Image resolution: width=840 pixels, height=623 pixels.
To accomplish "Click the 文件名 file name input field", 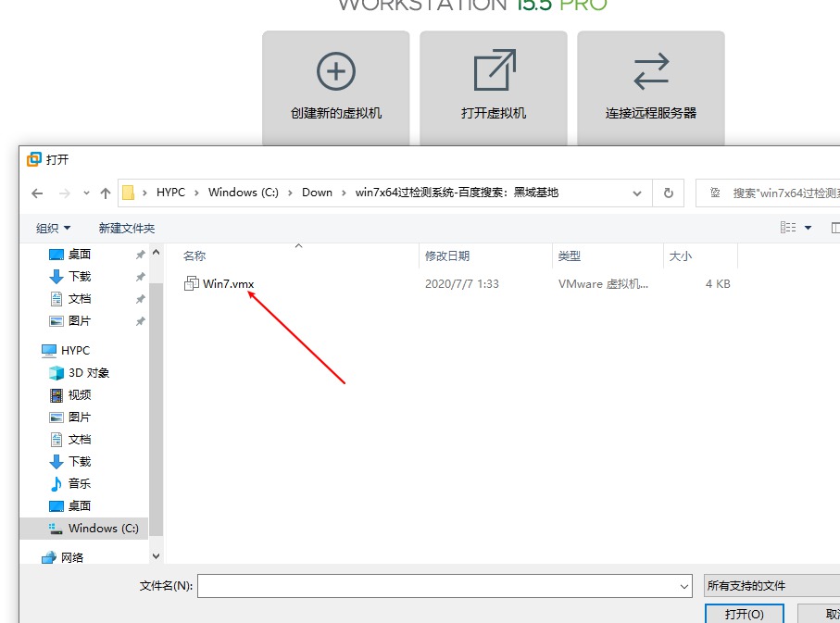I will point(445,586).
